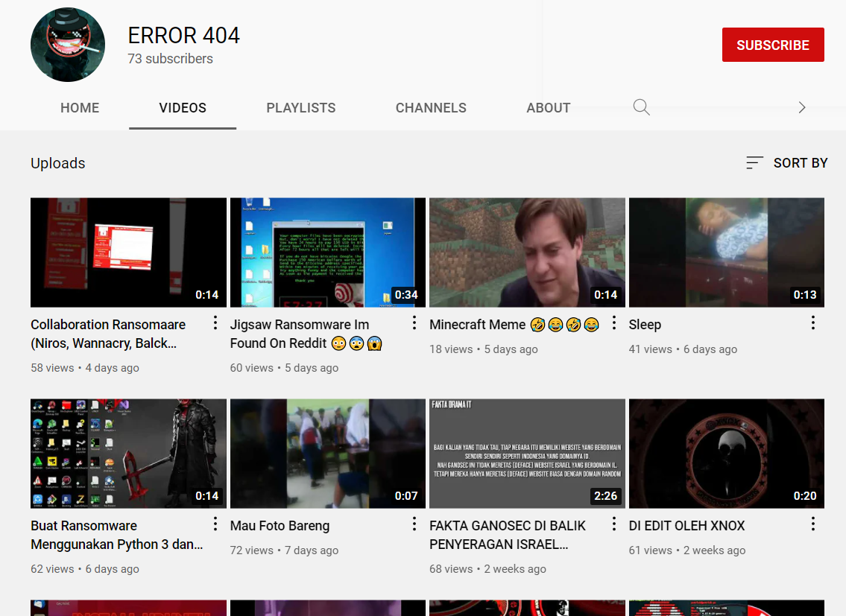Click the right chevron in tab bar
Image resolution: width=846 pixels, height=616 pixels.
coord(802,107)
